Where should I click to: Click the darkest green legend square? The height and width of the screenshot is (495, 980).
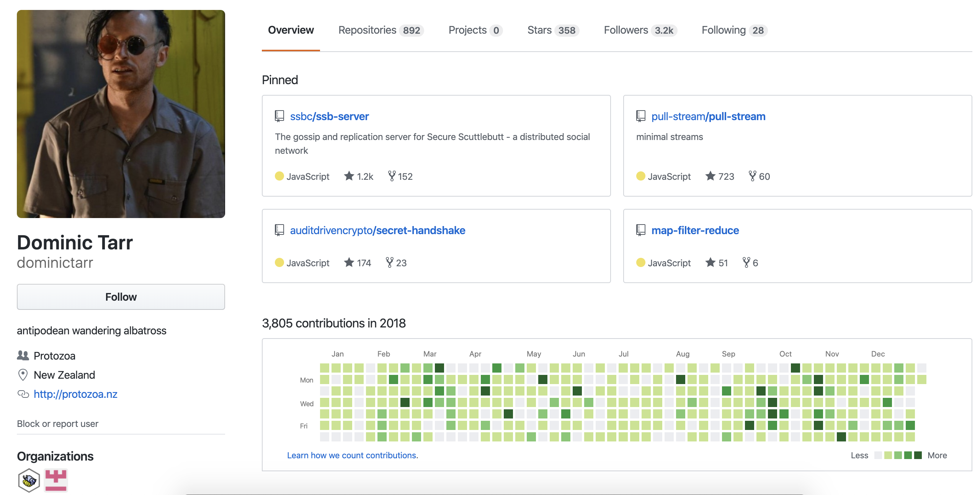[918, 455]
